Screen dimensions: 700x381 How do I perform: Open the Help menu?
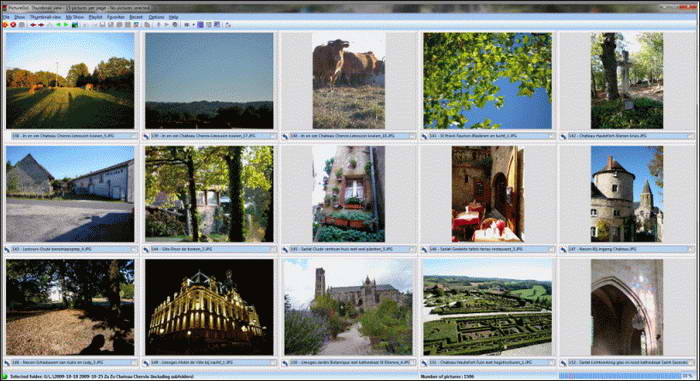173,17
